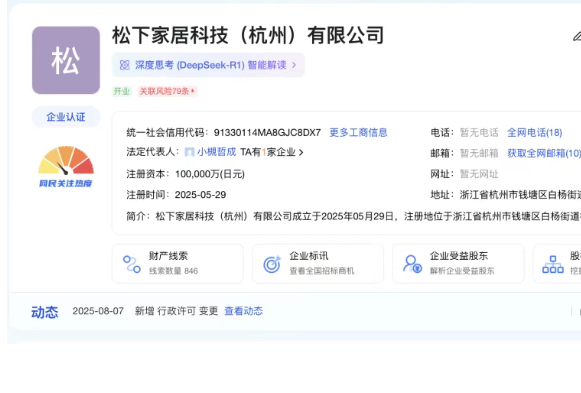Open the 企业受益股东 card
The image size is (581, 393).
point(458,263)
